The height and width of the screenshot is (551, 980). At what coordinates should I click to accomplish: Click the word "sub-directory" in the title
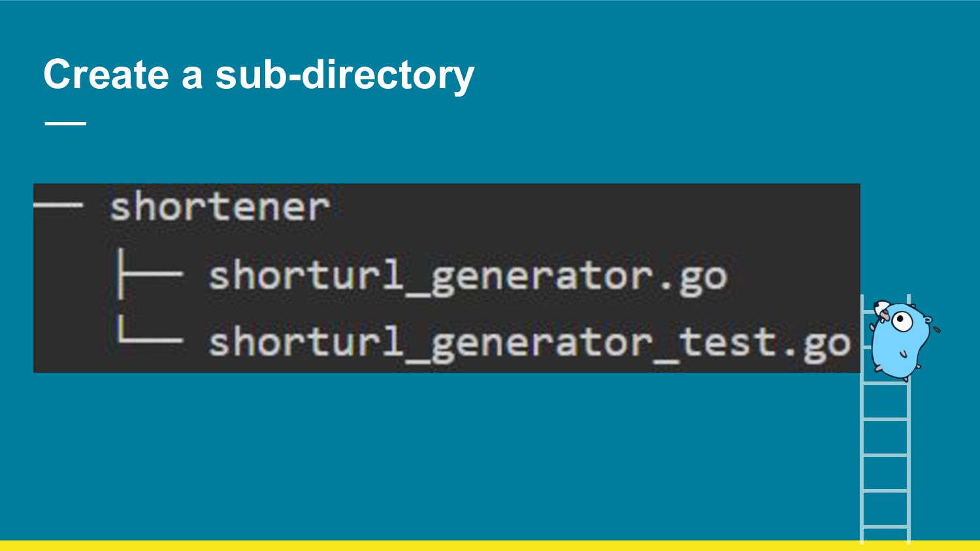(x=344, y=75)
